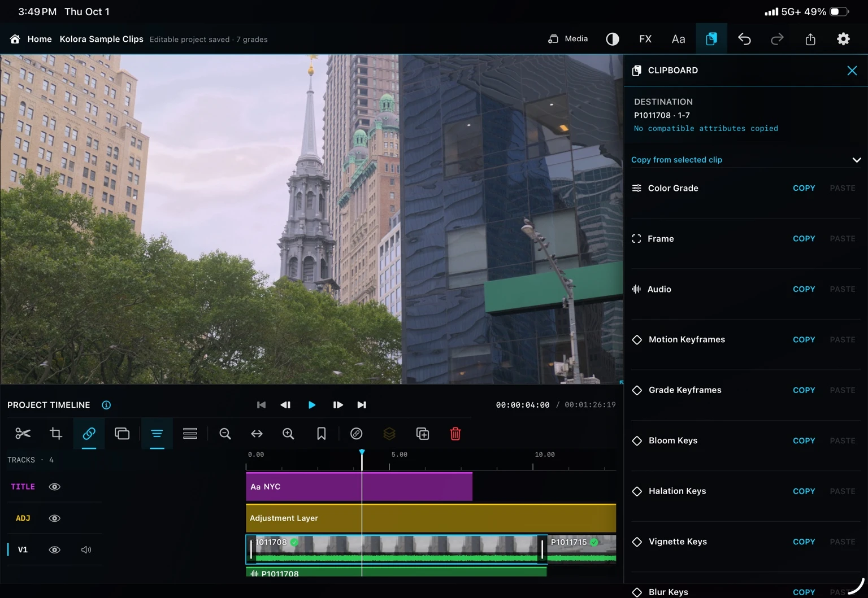Copy the Halation Keys
This screenshot has width=868, height=598.
coord(804,491)
